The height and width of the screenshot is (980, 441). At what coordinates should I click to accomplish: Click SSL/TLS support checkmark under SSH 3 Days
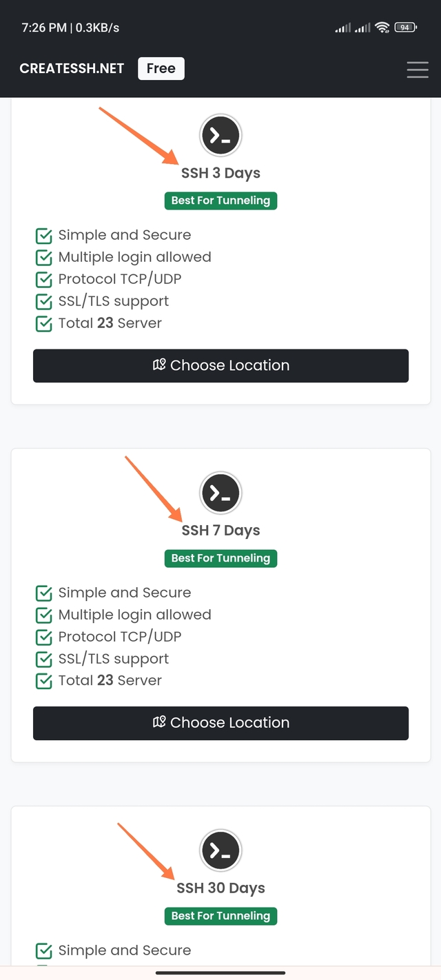point(43,301)
